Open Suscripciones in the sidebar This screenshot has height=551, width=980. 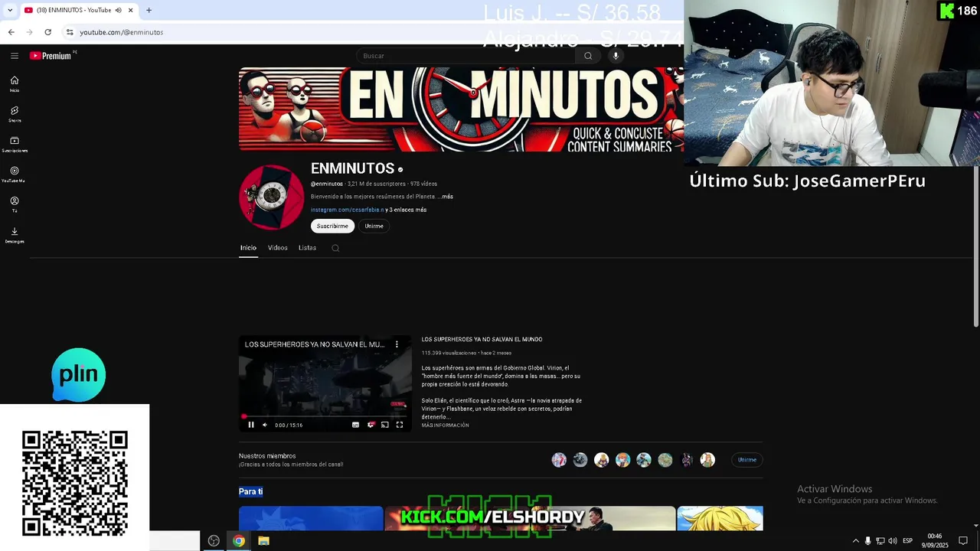(x=15, y=145)
